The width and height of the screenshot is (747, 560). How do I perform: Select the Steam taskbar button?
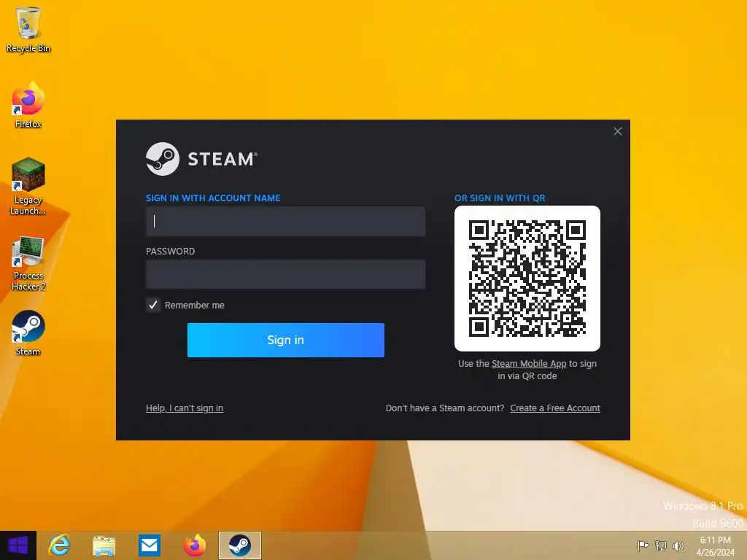click(x=239, y=545)
